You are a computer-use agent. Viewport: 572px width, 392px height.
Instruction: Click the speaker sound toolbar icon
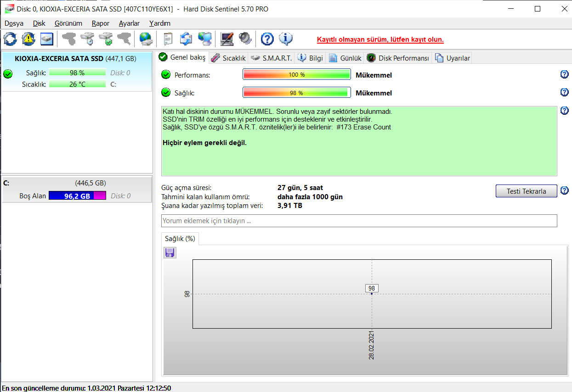(x=245, y=39)
